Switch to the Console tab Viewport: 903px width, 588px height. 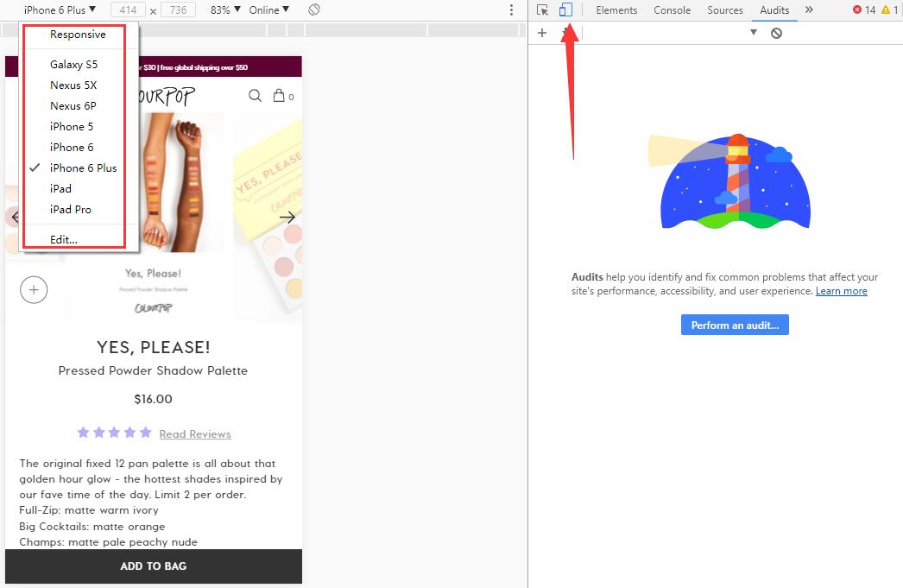pos(672,9)
